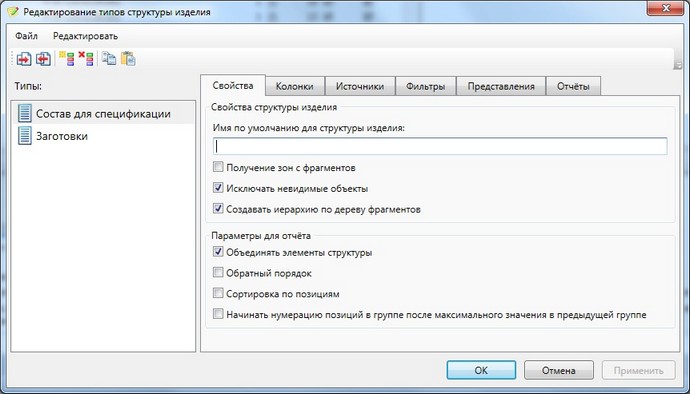Uncheck Объединять элементы структуры
This screenshot has width=690, height=394.
point(218,252)
